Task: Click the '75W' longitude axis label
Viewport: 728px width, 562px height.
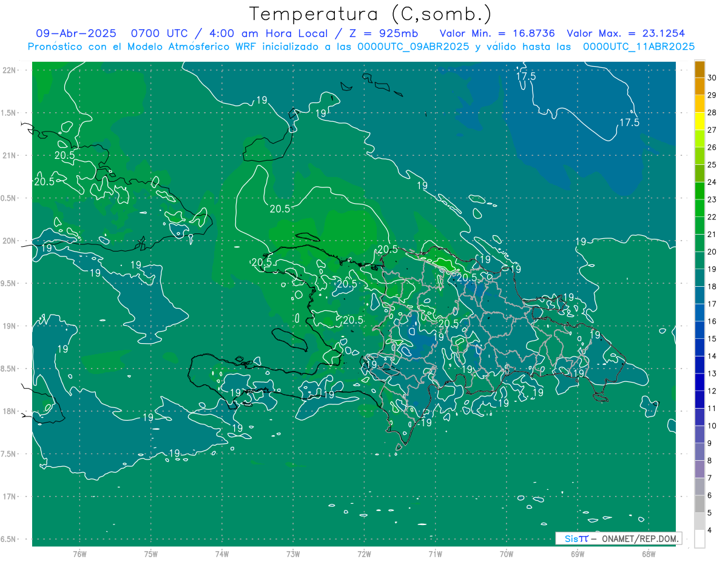Action: tap(151, 554)
